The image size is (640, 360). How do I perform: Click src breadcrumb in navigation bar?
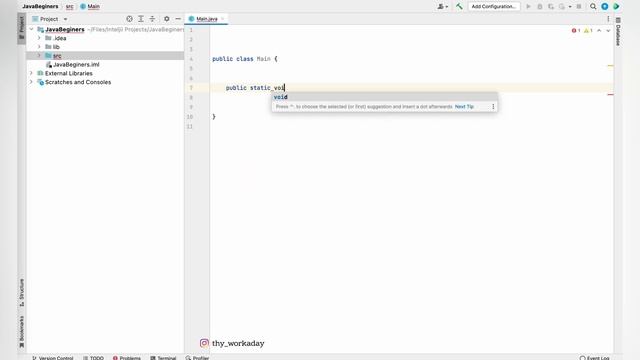[70, 7]
